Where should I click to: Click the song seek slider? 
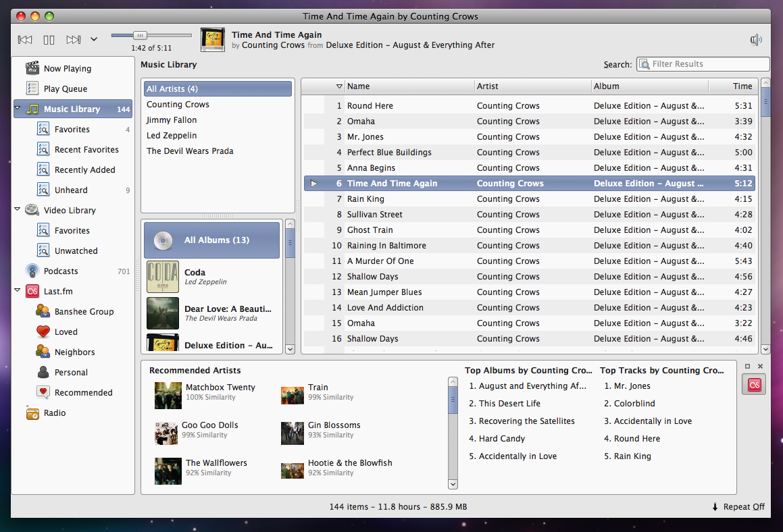(151, 35)
